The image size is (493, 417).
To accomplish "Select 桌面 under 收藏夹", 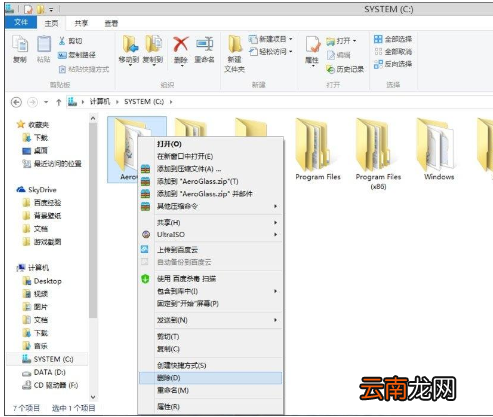I will (x=35, y=151).
